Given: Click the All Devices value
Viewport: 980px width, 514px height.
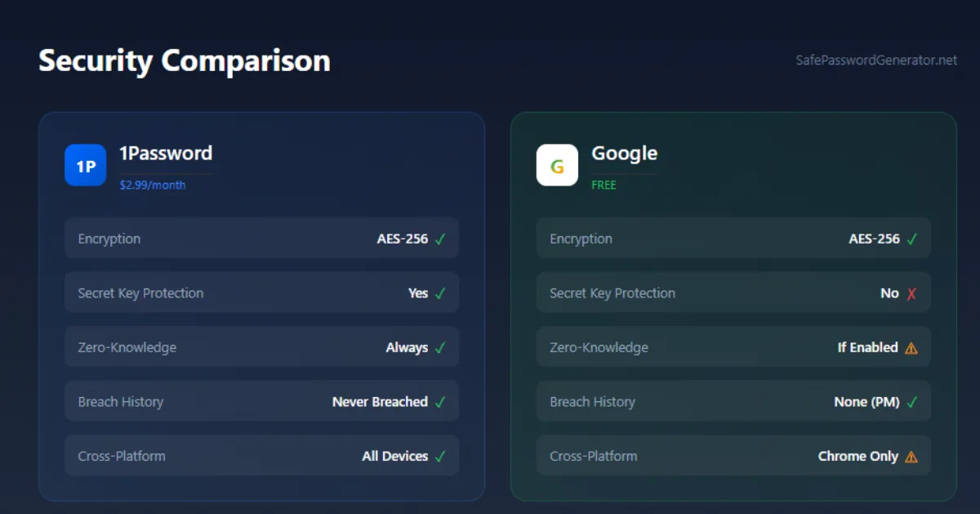Looking at the screenshot, I should [x=395, y=456].
